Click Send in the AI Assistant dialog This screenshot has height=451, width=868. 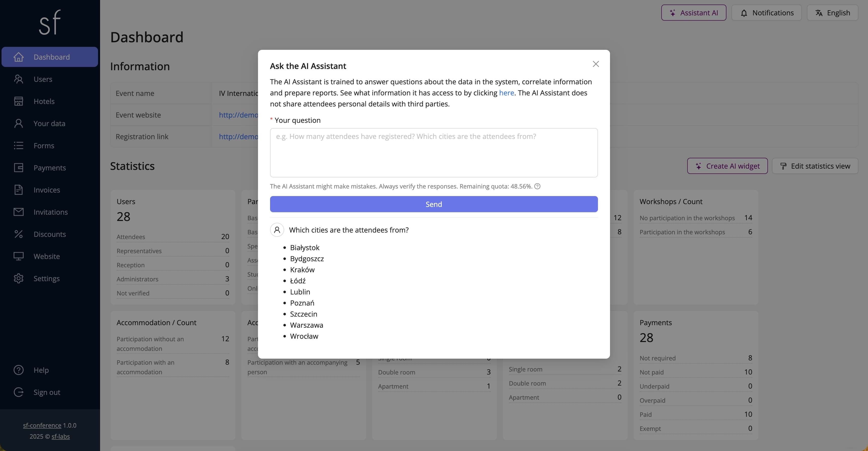[x=434, y=204]
